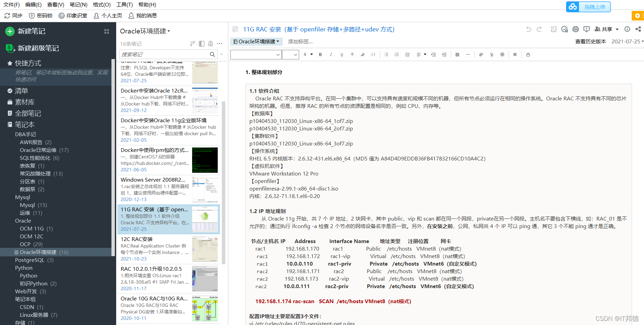The width and height of the screenshot is (644, 325).
Task: Undo the last edit
Action: click(x=528, y=29)
